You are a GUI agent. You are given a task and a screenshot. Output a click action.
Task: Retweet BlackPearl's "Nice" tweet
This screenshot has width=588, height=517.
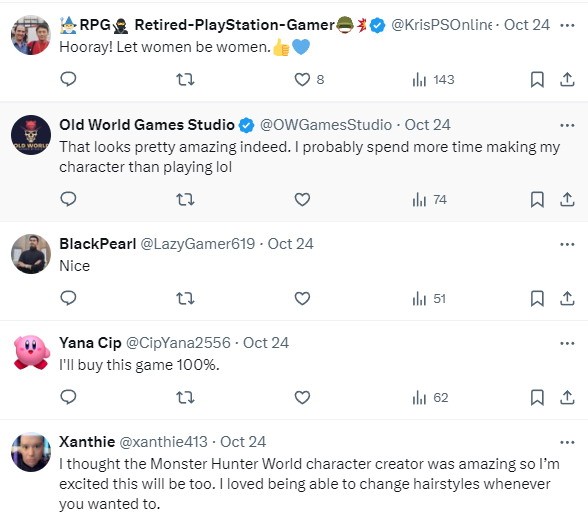[x=185, y=298]
